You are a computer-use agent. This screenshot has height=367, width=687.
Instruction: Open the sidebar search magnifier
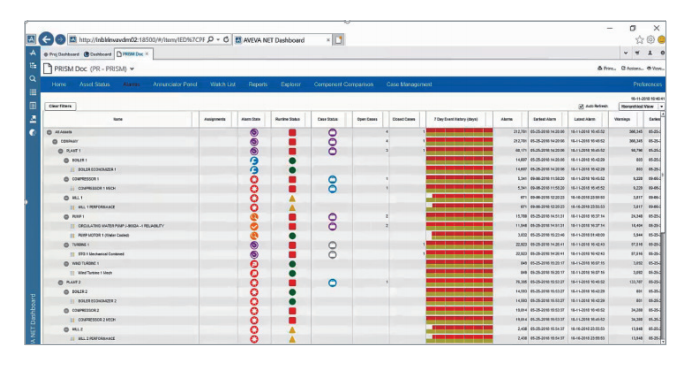pyautogui.click(x=32, y=79)
